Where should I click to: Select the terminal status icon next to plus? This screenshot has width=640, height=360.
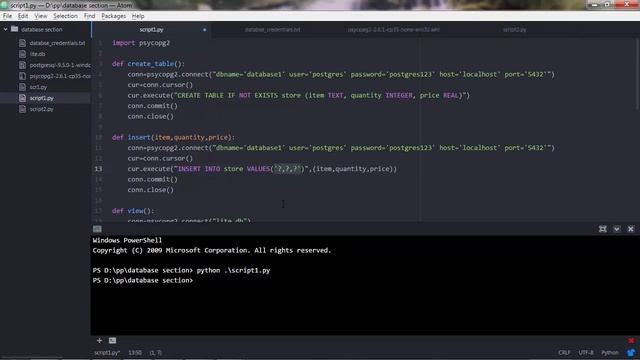[112, 340]
